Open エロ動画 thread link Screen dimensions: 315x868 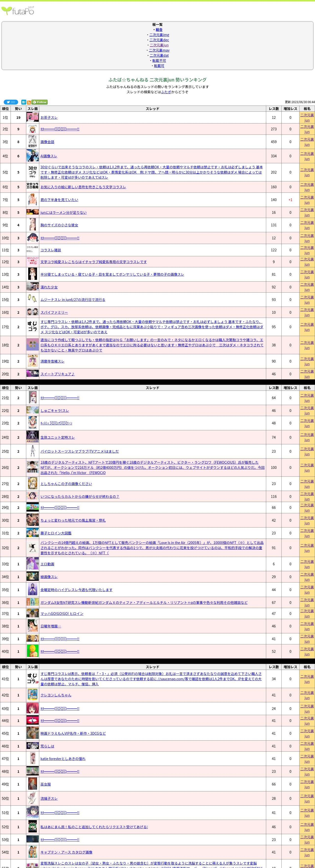(48, 564)
